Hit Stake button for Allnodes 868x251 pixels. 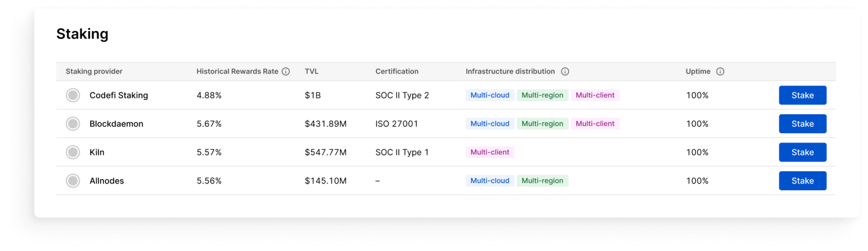802,181
